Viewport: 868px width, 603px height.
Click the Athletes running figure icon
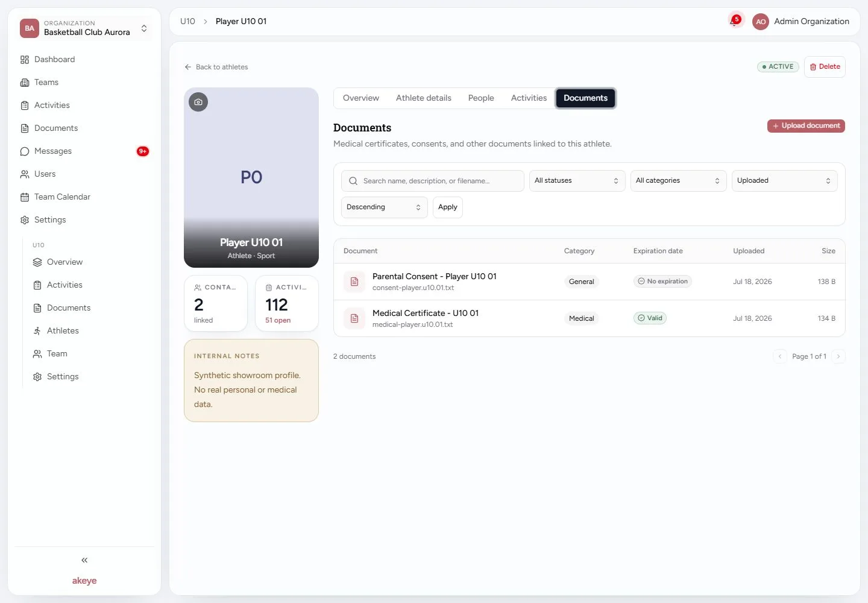[x=37, y=331]
